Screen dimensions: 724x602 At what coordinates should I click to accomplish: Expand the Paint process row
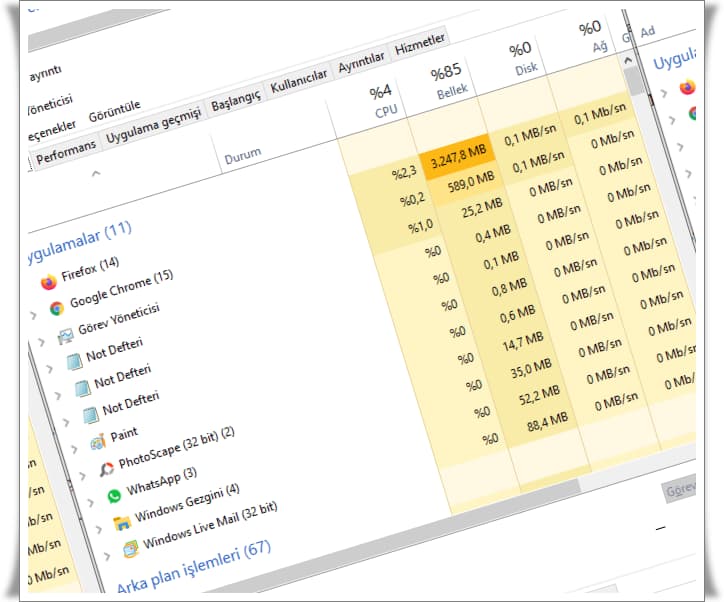click(x=74, y=449)
